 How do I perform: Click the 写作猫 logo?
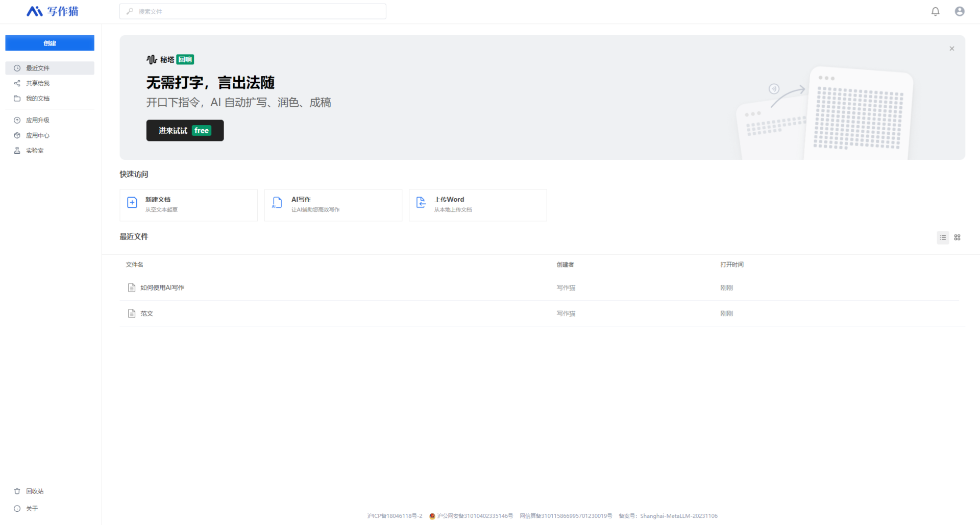(x=53, y=11)
